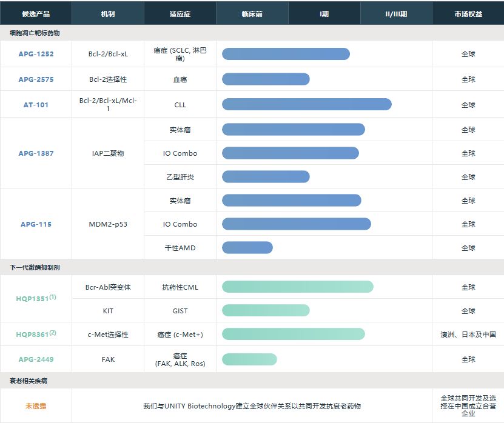504x423 pixels.
Task: Click the APG-1387 product link
Action: click(x=36, y=153)
